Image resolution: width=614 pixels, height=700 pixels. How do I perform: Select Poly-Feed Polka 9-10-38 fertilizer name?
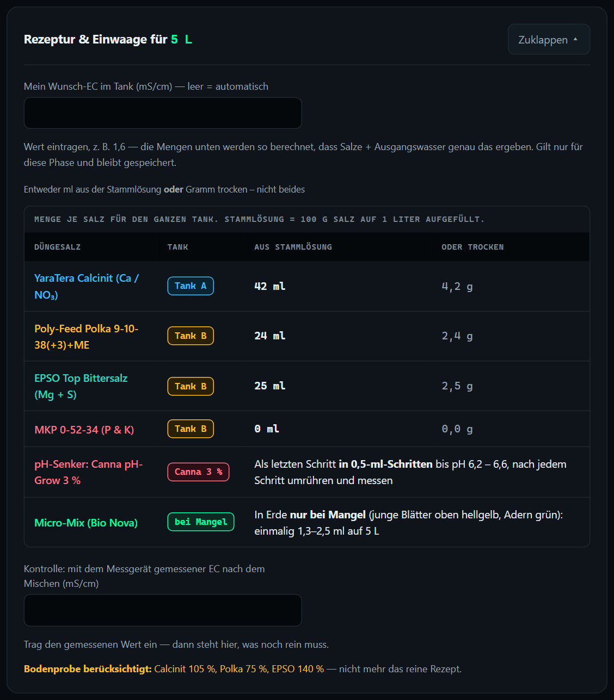coord(87,337)
